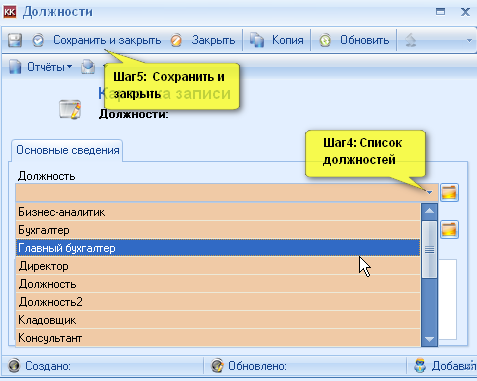Click the 'Добавил' user icon
This screenshot has width=477, height=381.
coord(420,366)
